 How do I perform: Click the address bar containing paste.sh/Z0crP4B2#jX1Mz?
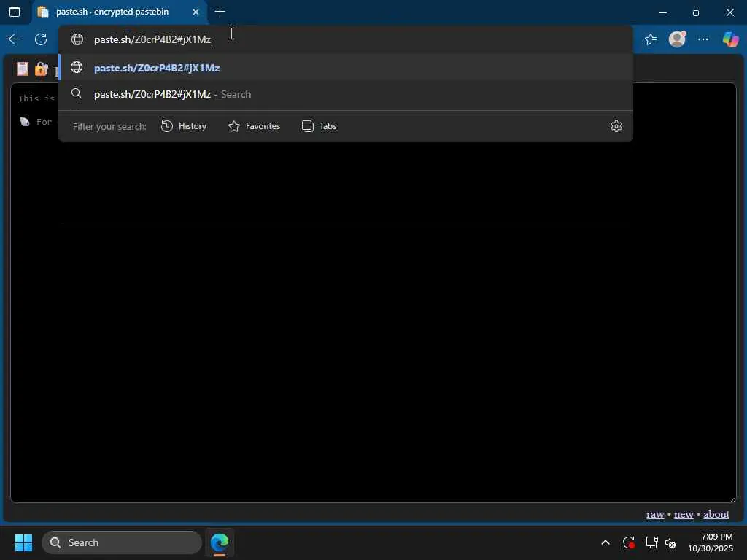(345, 39)
